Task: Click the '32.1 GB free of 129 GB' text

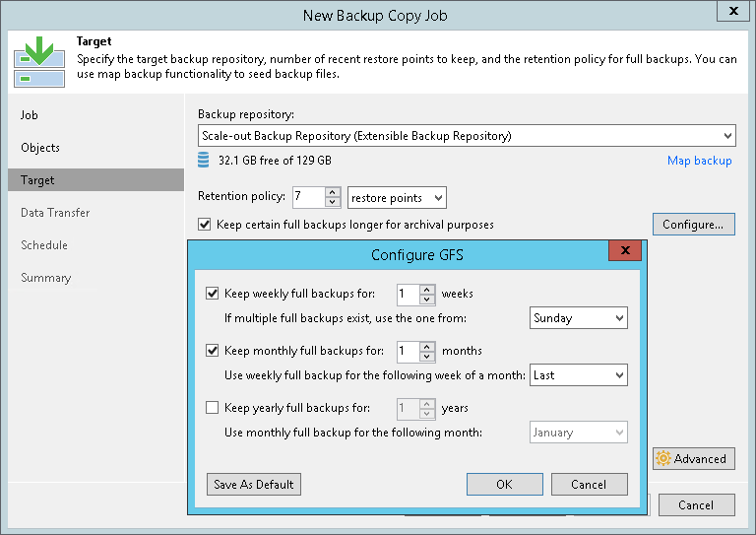Action: click(275, 161)
